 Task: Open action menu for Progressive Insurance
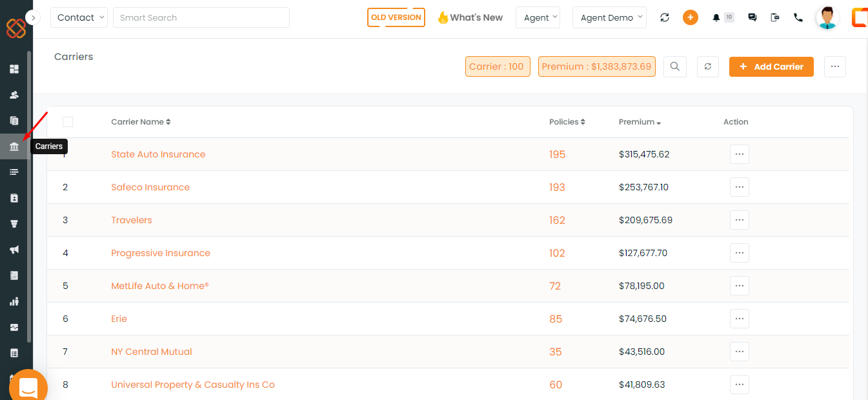pyautogui.click(x=740, y=253)
